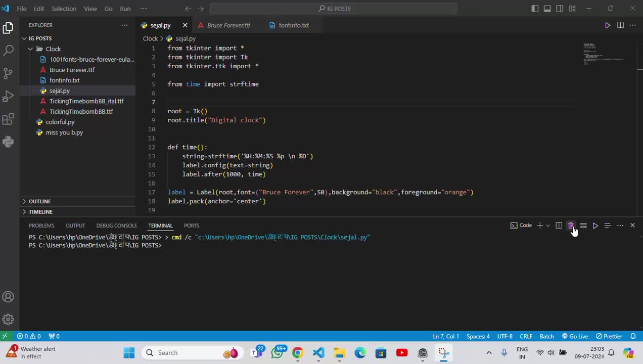Open remote window indicator in status bar
Screen dimensions: 643x364
point(5,336)
